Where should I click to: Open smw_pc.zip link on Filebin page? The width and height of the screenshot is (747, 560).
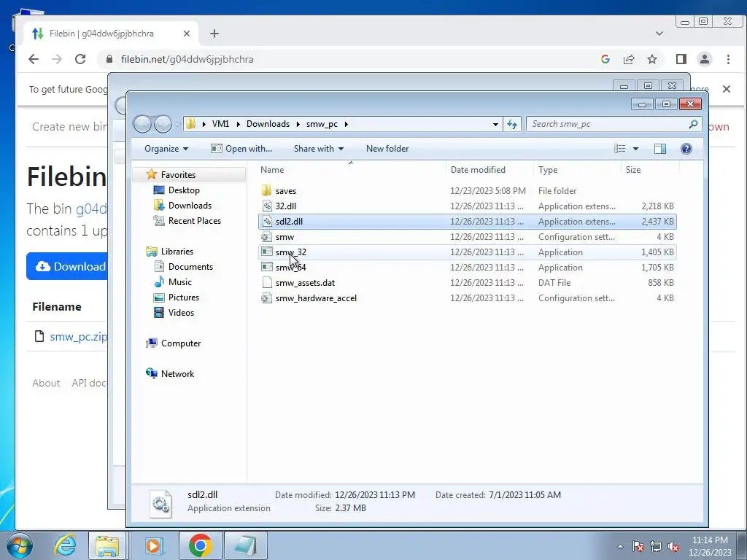pos(79,337)
